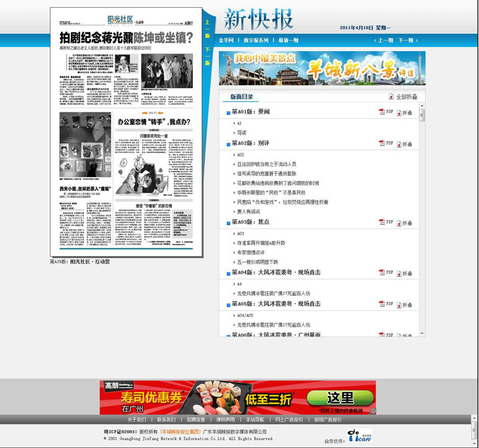Open the 数字报系列 menu link

[256, 40]
